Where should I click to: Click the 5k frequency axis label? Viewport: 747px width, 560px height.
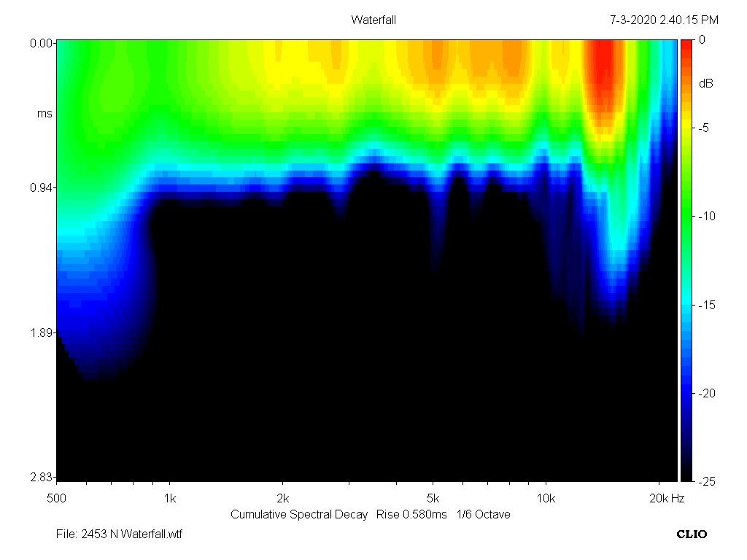pyautogui.click(x=433, y=499)
